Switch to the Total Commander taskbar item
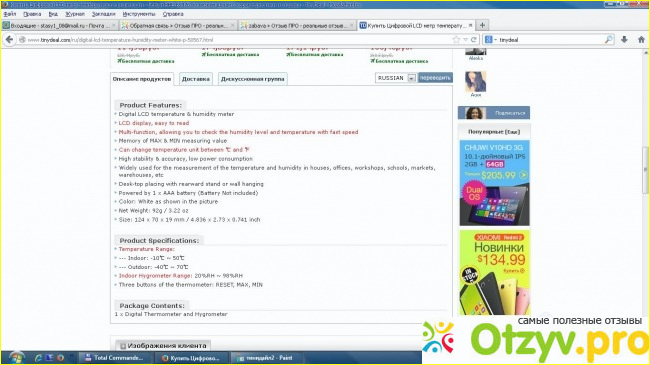Screen dimensions: 650x365 click(x=114, y=358)
